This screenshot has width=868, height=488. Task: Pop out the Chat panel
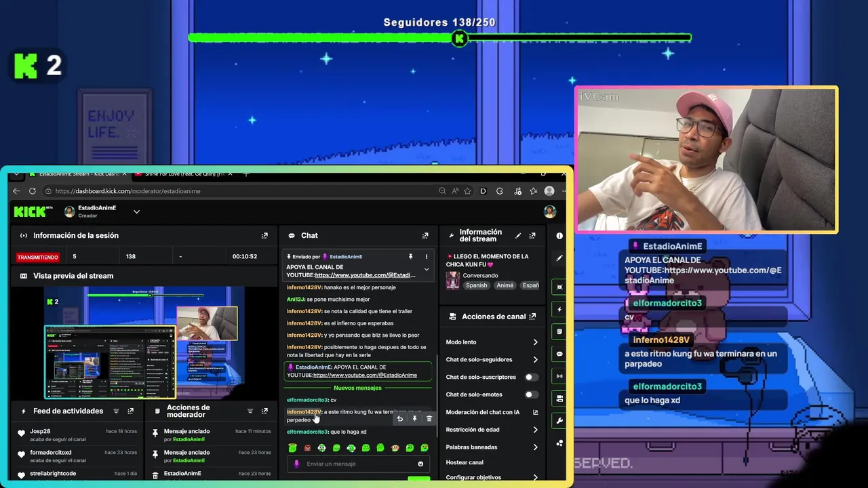tap(425, 236)
